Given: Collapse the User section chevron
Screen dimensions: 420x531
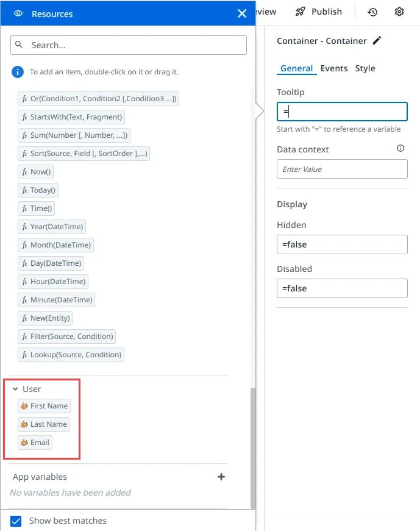Looking at the screenshot, I should (x=15, y=389).
